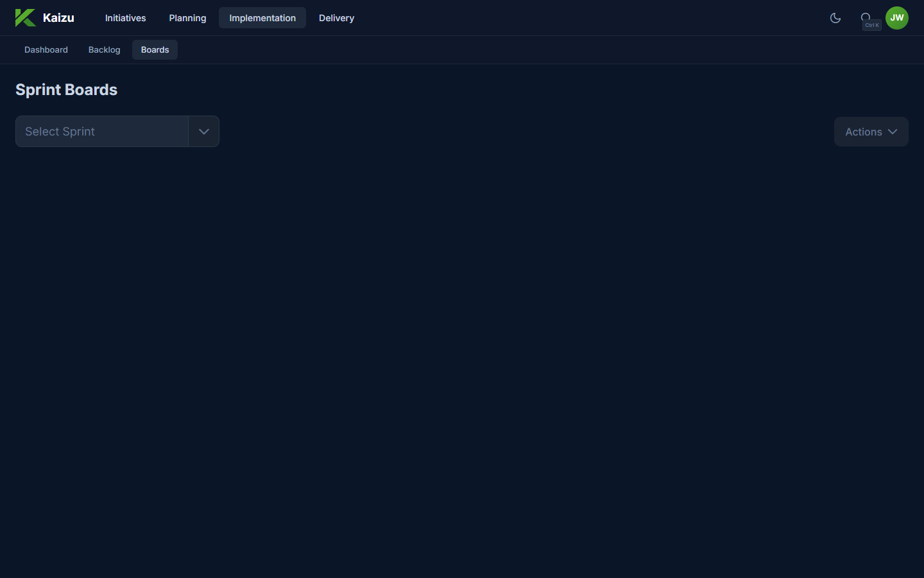
Task: Open the JW user avatar menu
Action: tap(896, 18)
